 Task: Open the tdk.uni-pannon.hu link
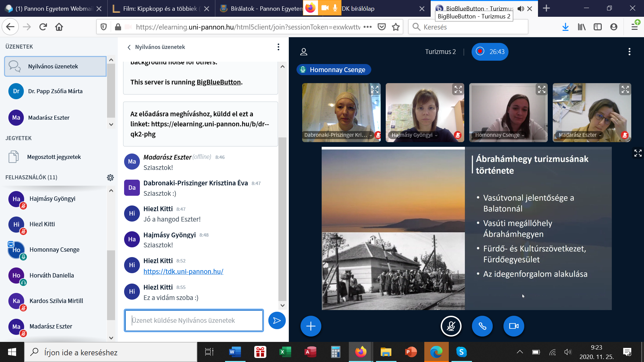(183, 271)
